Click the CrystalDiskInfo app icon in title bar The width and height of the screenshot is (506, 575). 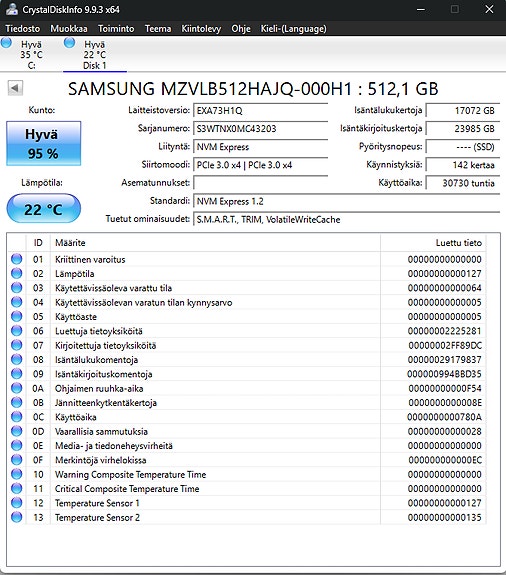(x=12, y=9)
